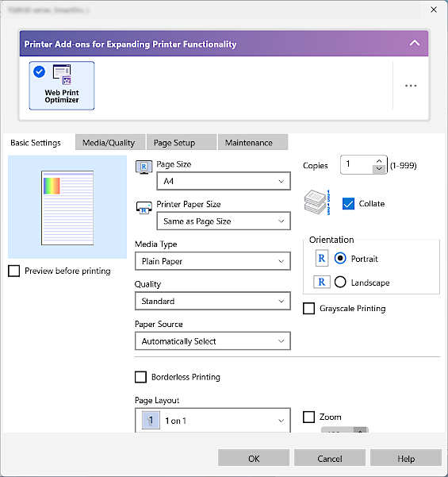
Task: Open the three-dots add-ons menu
Action: click(411, 86)
